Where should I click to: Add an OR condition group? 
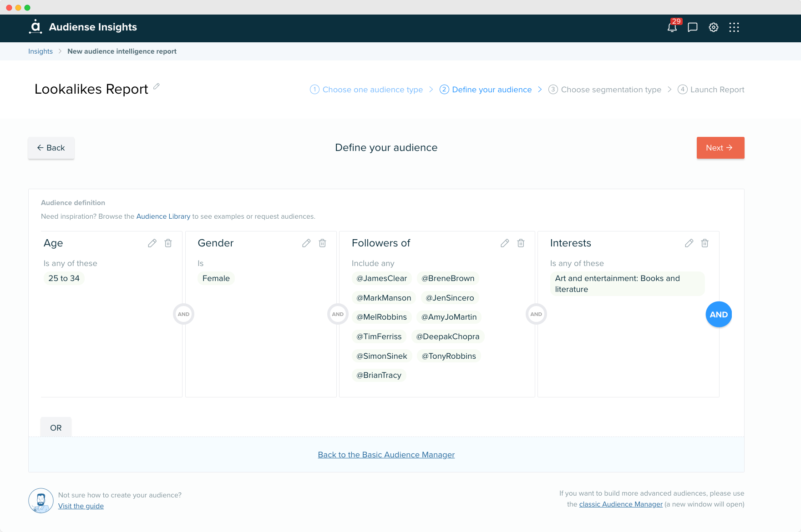[56, 427]
